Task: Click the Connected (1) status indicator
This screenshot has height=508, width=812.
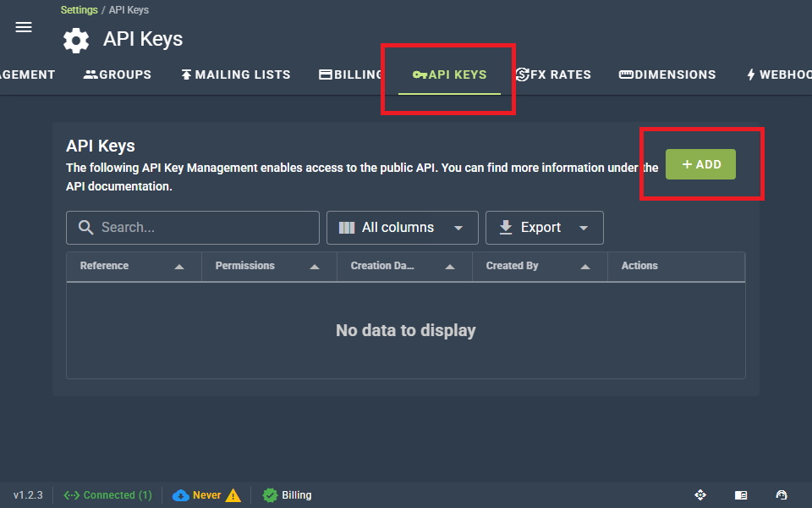Action: point(107,495)
